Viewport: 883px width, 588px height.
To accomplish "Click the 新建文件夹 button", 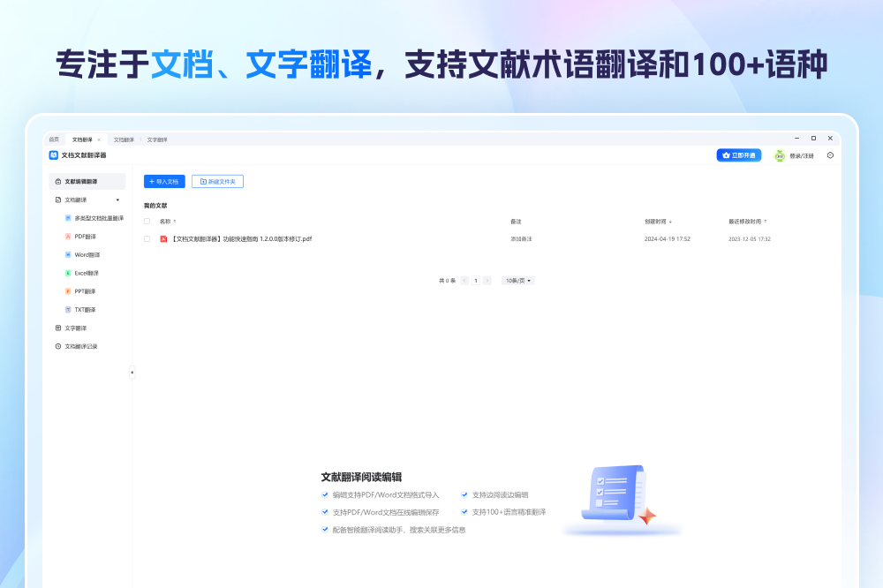I will pyautogui.click(x=217, y=181).
